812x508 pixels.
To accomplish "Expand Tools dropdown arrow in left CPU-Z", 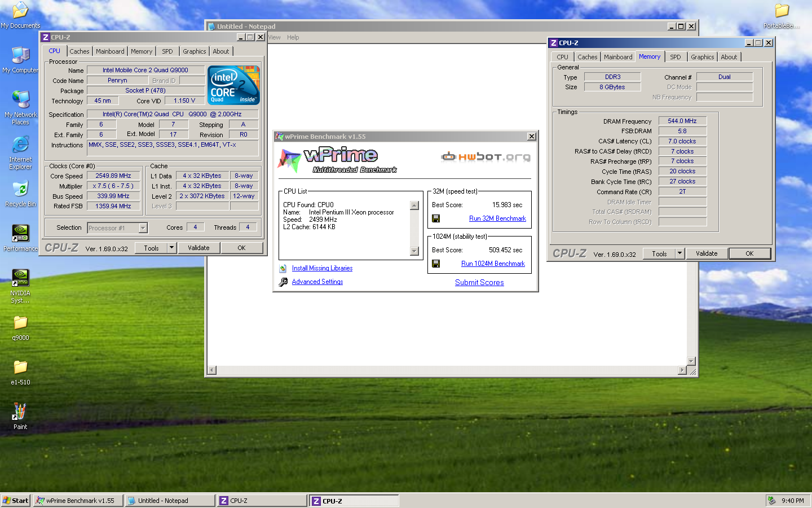I will (172, 248).
